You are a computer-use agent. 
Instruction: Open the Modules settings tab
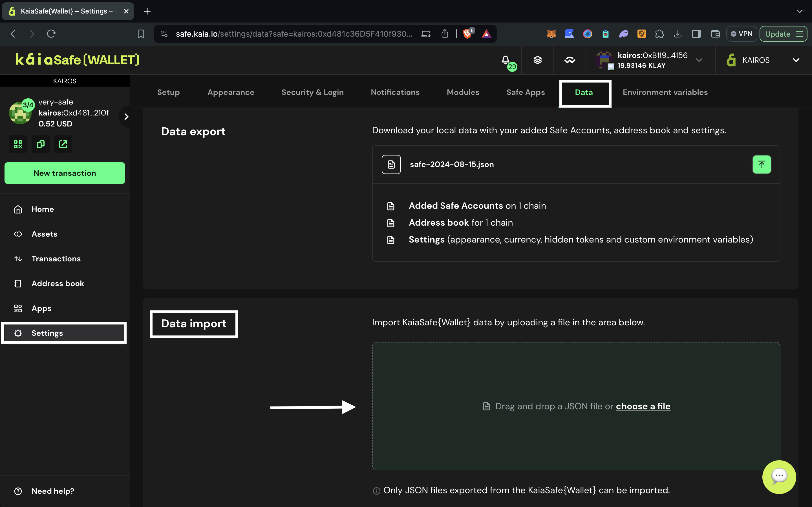coord(463,92)
